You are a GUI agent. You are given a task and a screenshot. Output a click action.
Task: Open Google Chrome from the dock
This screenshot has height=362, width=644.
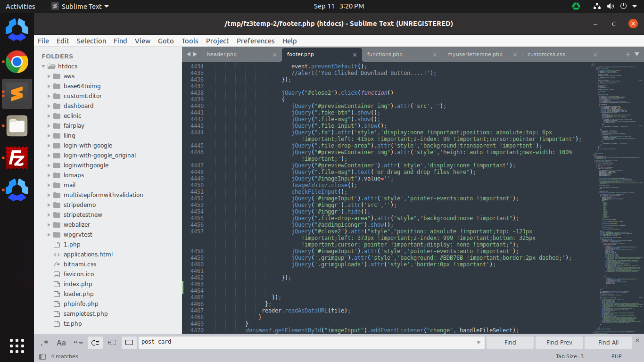coord(17,62)
